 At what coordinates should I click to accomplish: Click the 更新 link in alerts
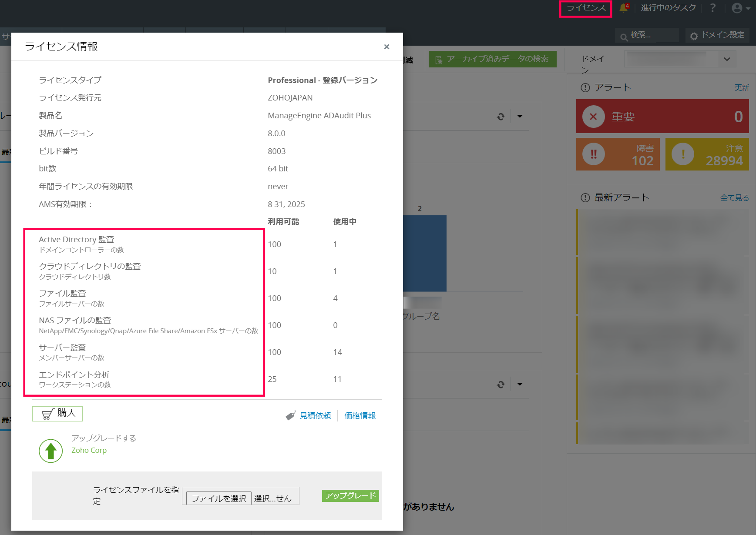[742, 88]
